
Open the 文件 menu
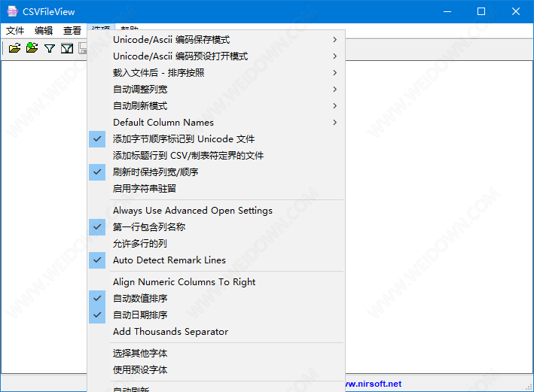click(x=15, y=31)
